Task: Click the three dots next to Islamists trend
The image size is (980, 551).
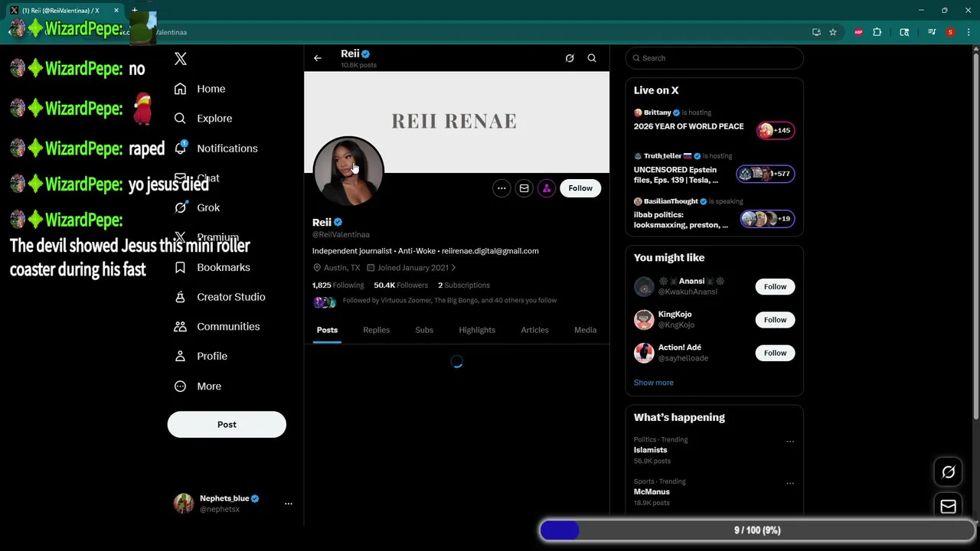Action: tap(790, 442)
